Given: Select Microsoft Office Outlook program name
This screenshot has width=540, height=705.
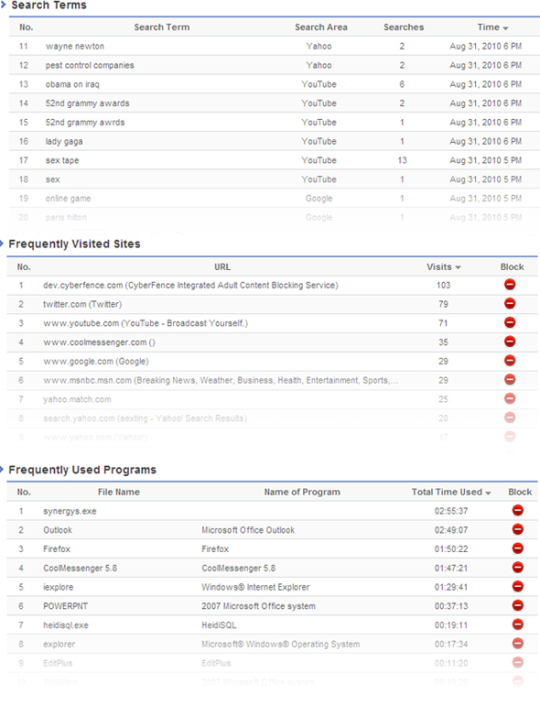Looking at the screenshot, I should tap(248, 530).
